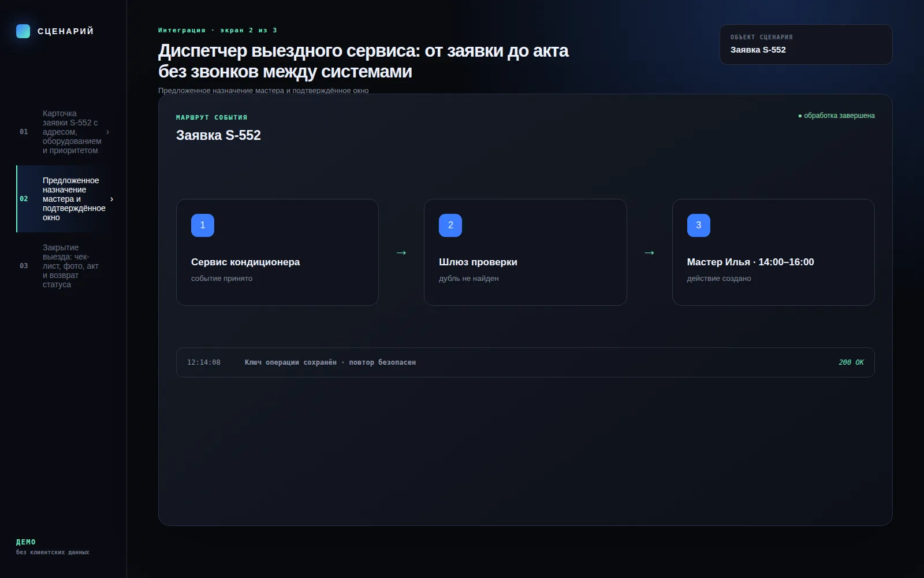Click the blue step number 1 badge
Screen dimensions: 924x578
[x=203, y=225]
